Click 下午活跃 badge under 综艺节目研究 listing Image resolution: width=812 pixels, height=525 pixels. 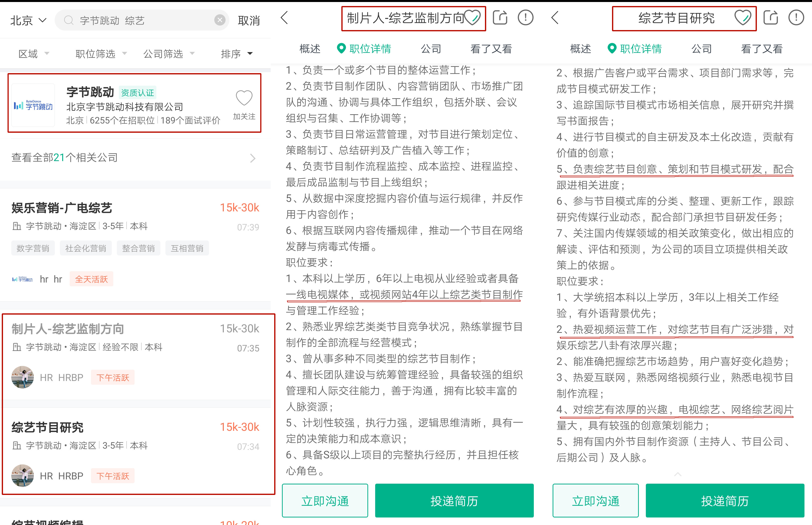click(113, 476)
